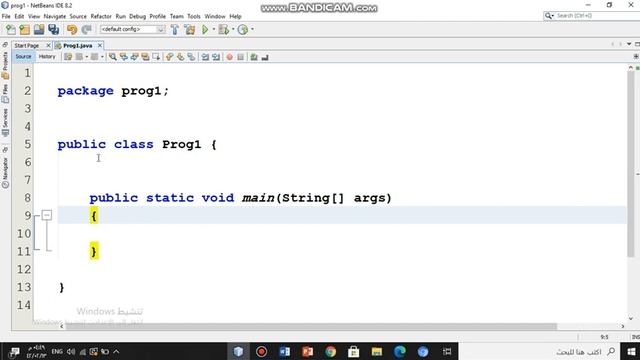
Task: Create a new file from the main toolbar
Action: coord(11,29)
